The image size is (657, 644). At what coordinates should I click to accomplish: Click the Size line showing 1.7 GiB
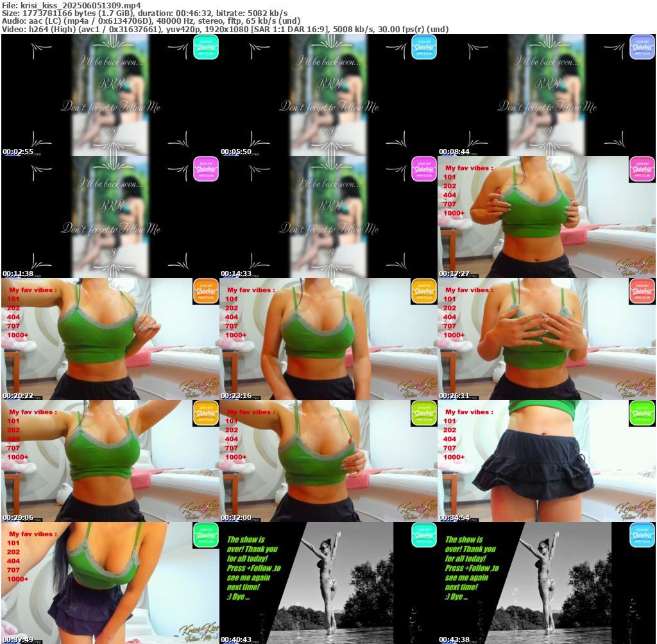pos(144,13)
